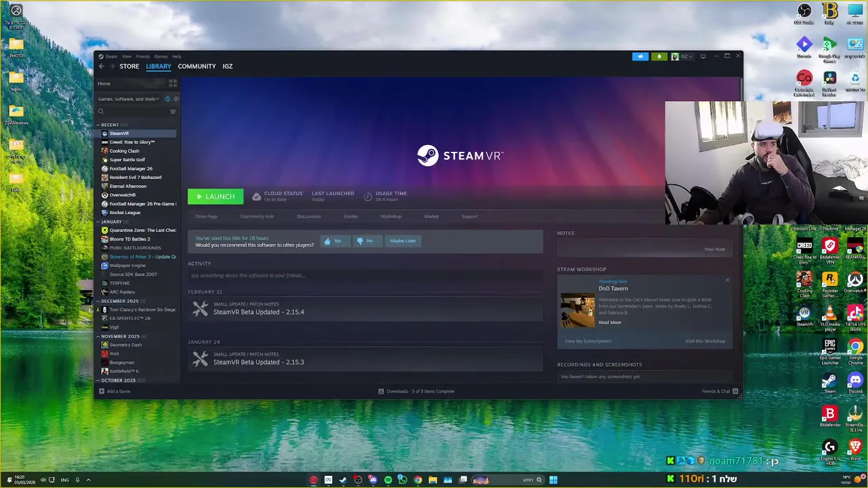This screenshot has width=868, height=488.
Task: Open the Help menu
Action: [x=176, y=56]
